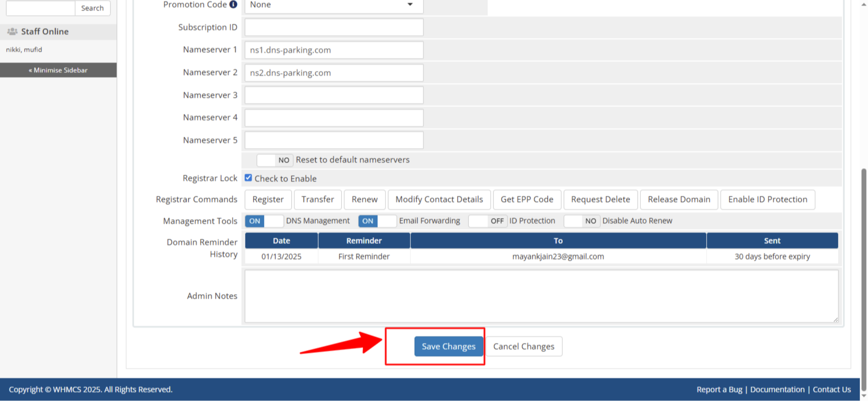Image resolution: width=868 pixels, height=401 pixels.
Task: Open the Report a Bug link
Action: [719, 389]
